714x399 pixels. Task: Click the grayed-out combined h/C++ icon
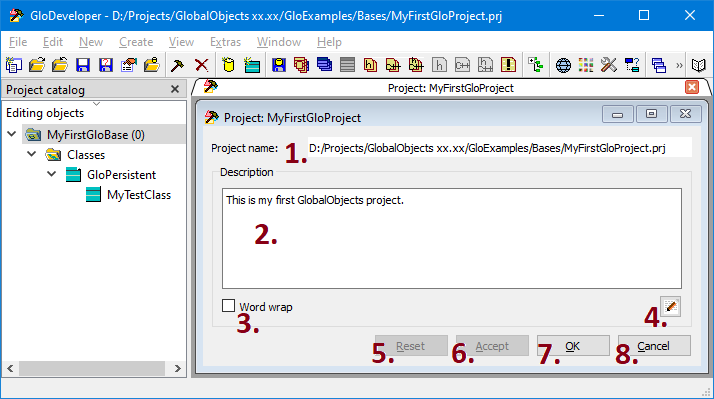[485, 65]
